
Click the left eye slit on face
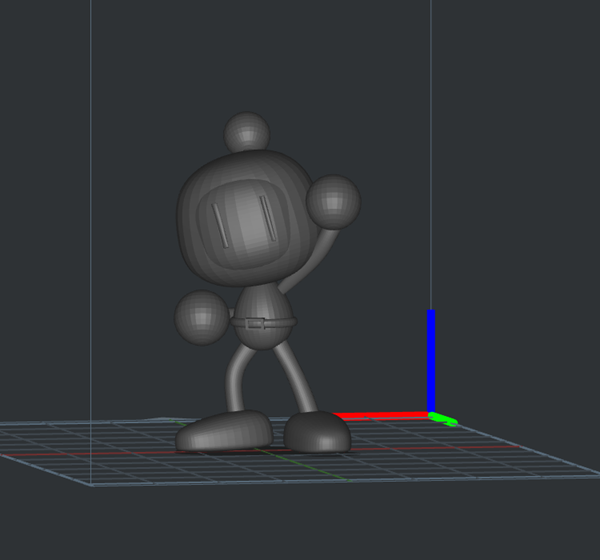tap(221, 224)
